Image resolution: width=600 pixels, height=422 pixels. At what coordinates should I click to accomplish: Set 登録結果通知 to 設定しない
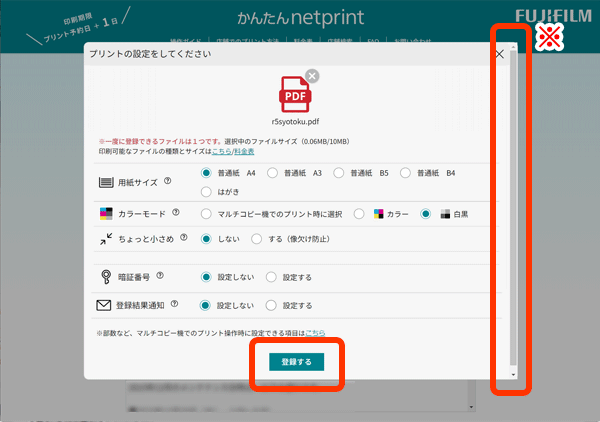205,305
